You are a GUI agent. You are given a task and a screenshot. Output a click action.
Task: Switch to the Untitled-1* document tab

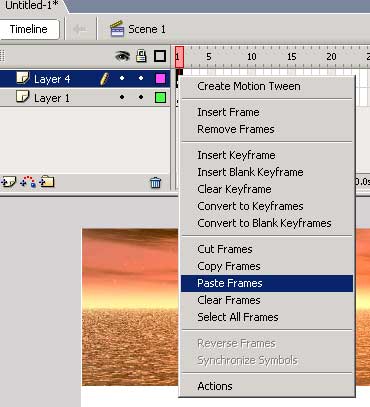(32, 6)
